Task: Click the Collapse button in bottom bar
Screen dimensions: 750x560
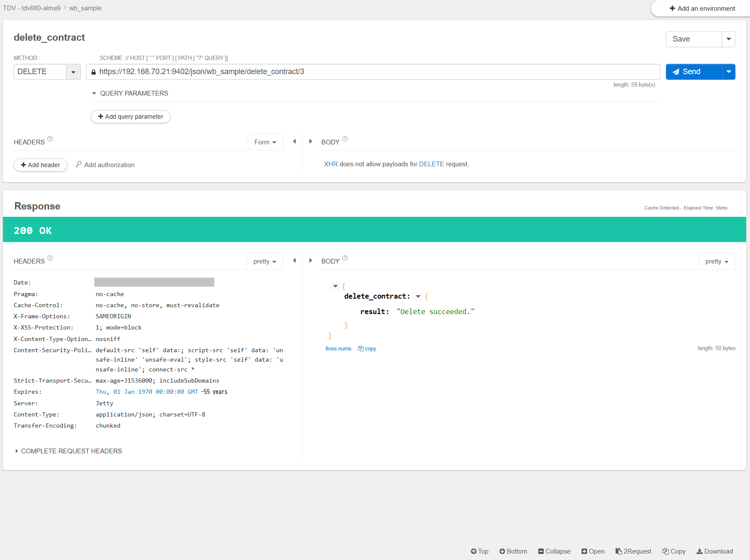Action: pyautogui.click(x=555, y=551)
